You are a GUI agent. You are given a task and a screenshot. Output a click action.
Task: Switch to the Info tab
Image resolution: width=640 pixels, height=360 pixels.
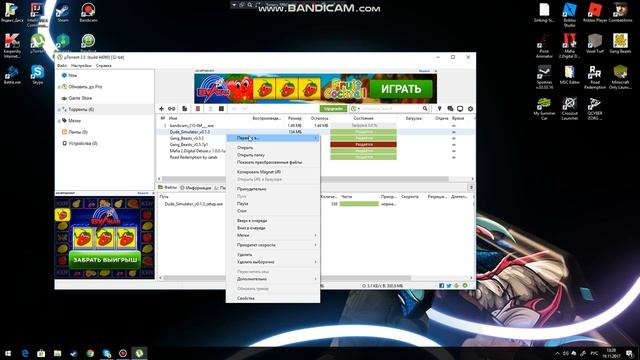click(x=196, y=188)
